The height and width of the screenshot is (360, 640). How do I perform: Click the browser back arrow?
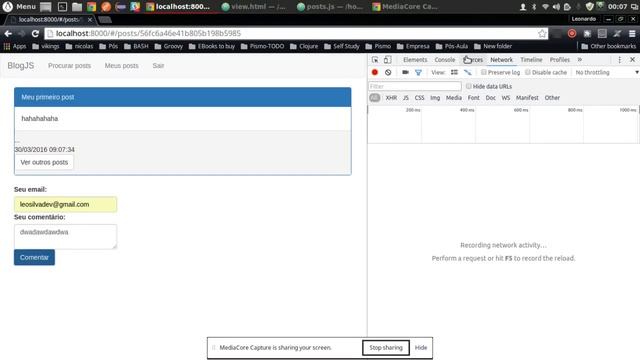pos(8,33)
